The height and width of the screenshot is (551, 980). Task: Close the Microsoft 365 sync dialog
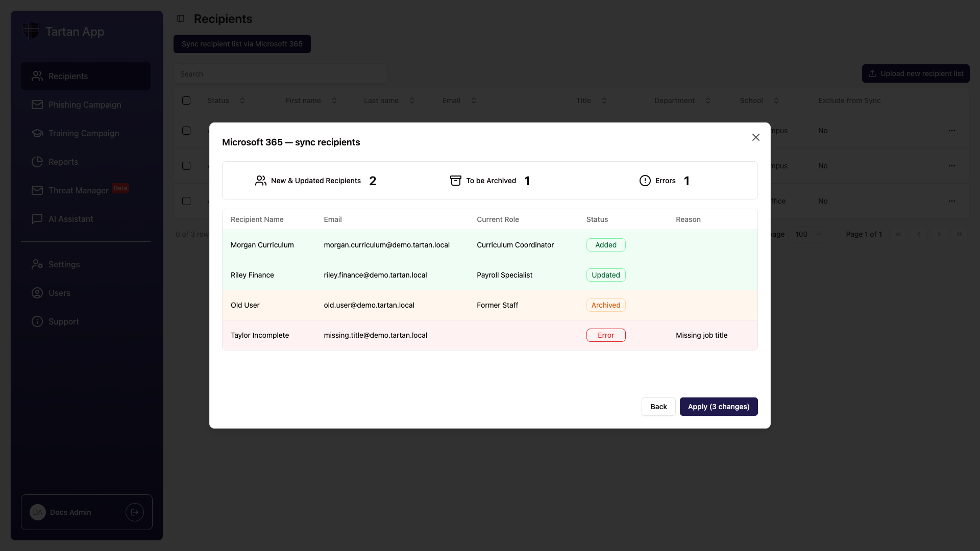pyautogui.click(x=756, y=137)
